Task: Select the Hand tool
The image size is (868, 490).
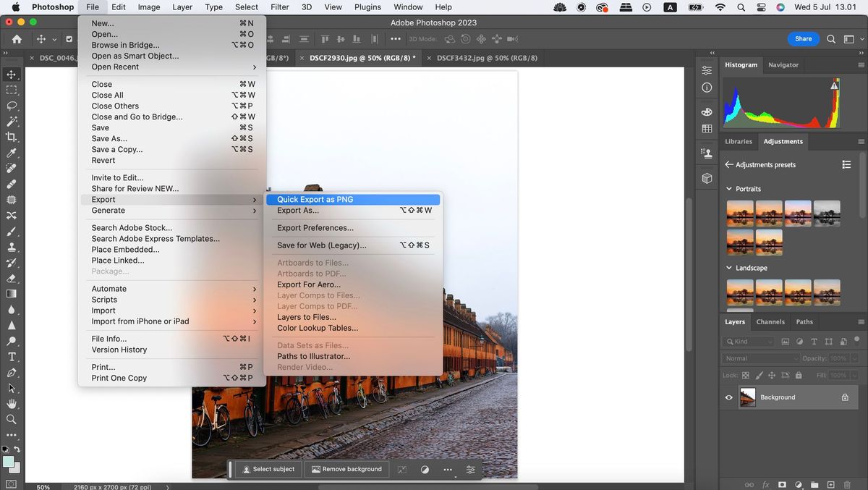Action: pyautogui.click(x=12, y=404)
